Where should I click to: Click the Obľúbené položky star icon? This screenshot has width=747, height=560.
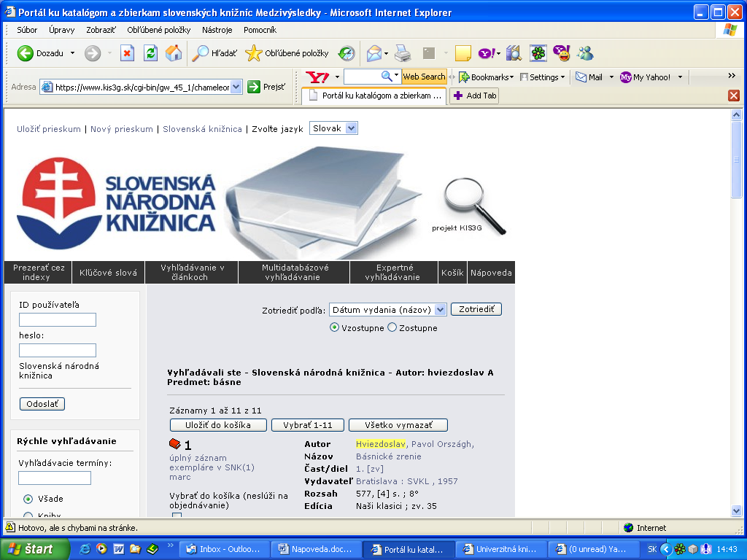click(x=253, y=53)
